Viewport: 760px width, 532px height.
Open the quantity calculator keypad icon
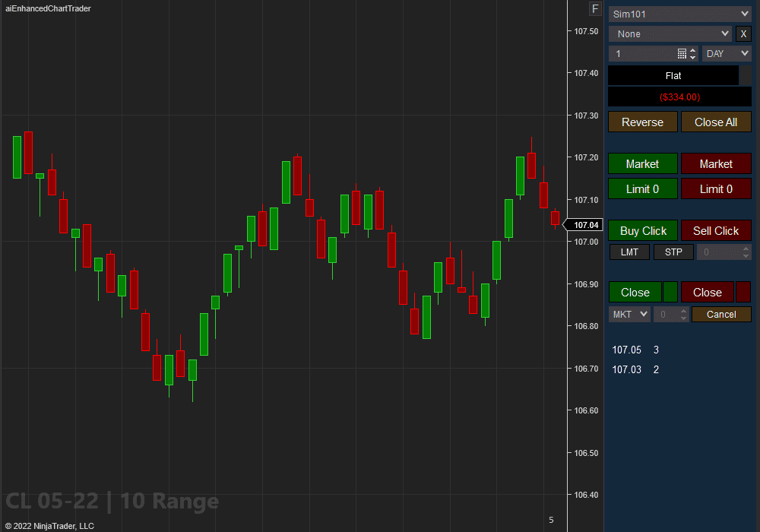[x=682, y=52]
